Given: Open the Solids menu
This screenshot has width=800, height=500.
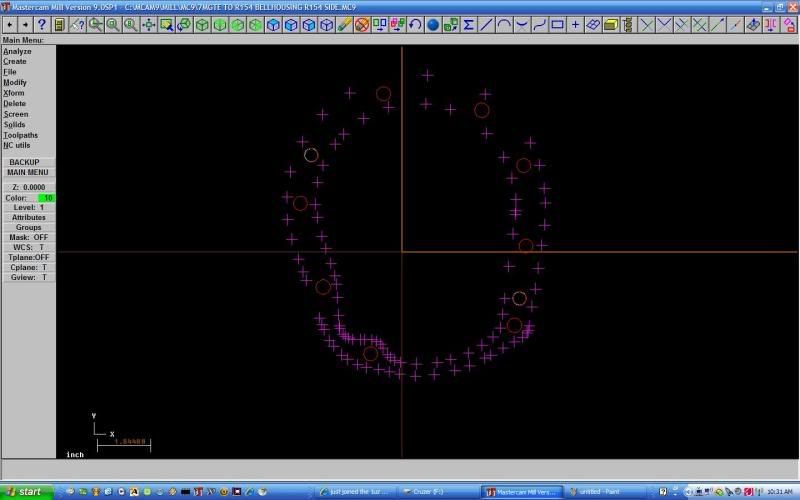Looking at the screenshot, I should tap(14, 124).
